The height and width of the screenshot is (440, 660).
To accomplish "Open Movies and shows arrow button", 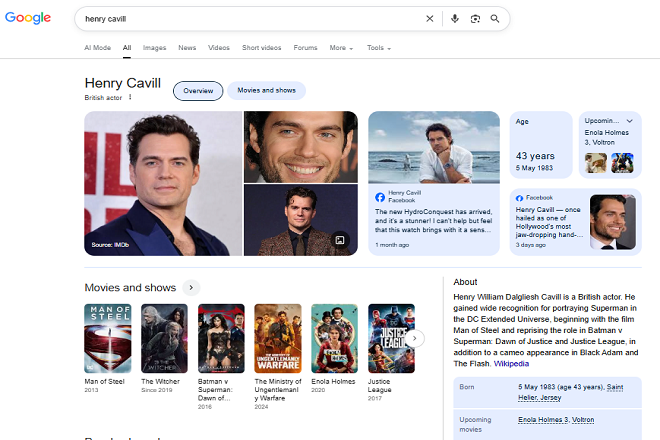I will coord(191,288).
